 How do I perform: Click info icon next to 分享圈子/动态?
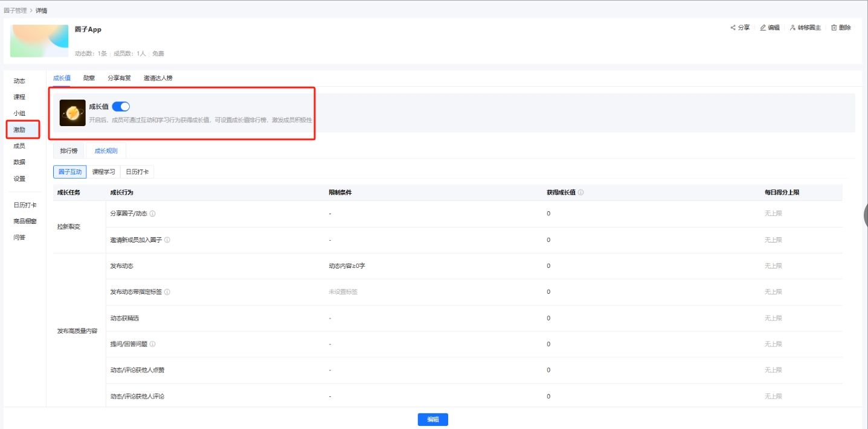point(153,214)
